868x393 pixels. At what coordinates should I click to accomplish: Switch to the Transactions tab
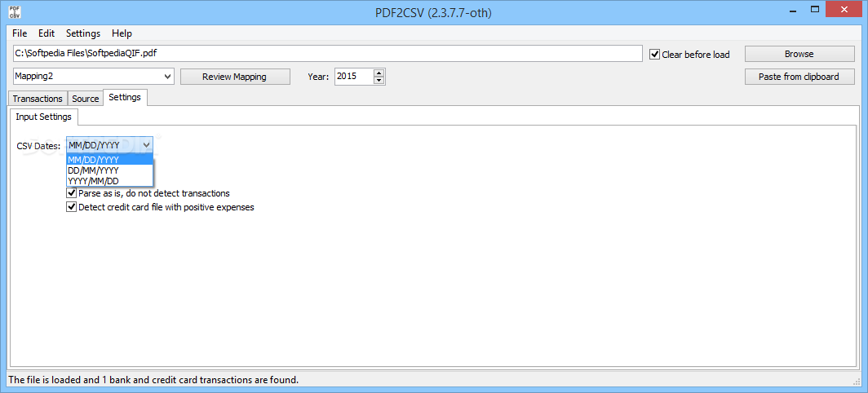(38, 99)
